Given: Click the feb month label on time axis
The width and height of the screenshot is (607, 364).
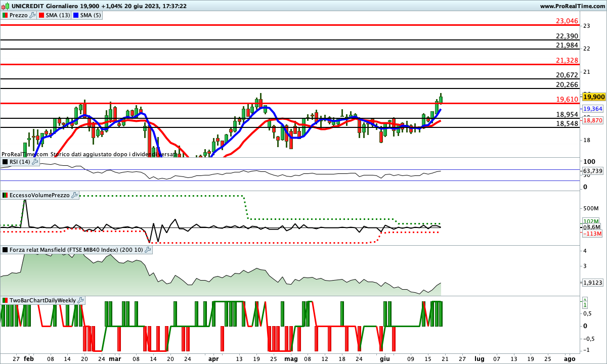Looking at the screenshot, I should coord(29,358).
